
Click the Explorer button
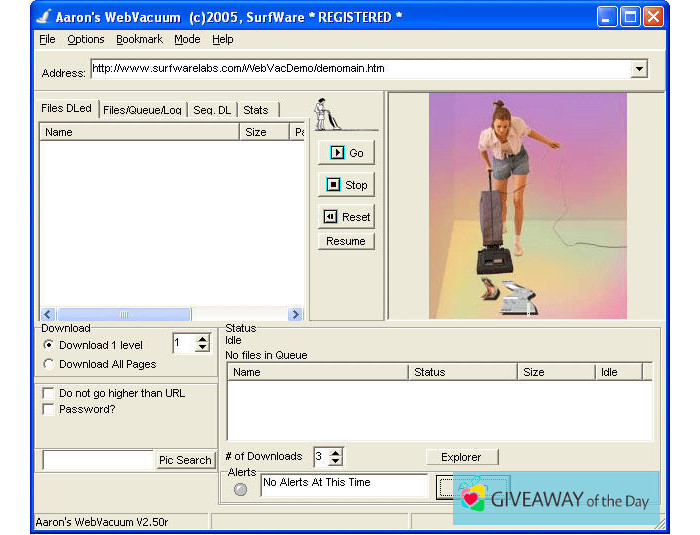(461, 457)
